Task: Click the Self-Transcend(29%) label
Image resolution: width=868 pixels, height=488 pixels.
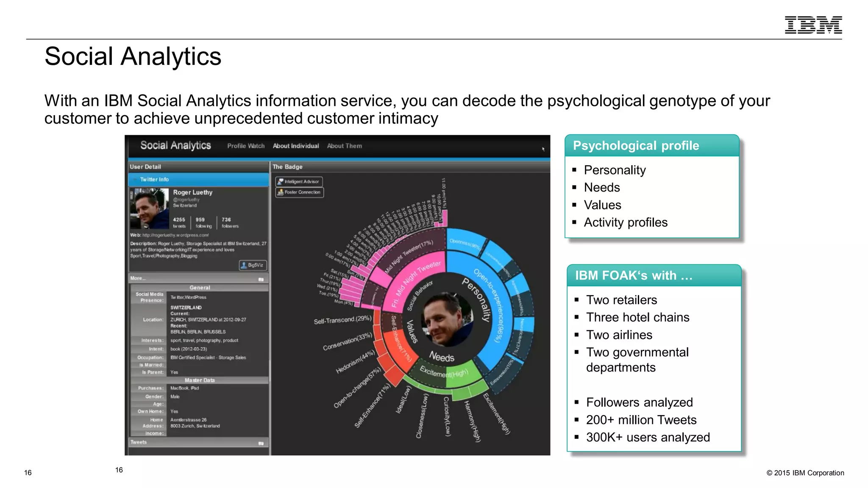Action: 342,320
